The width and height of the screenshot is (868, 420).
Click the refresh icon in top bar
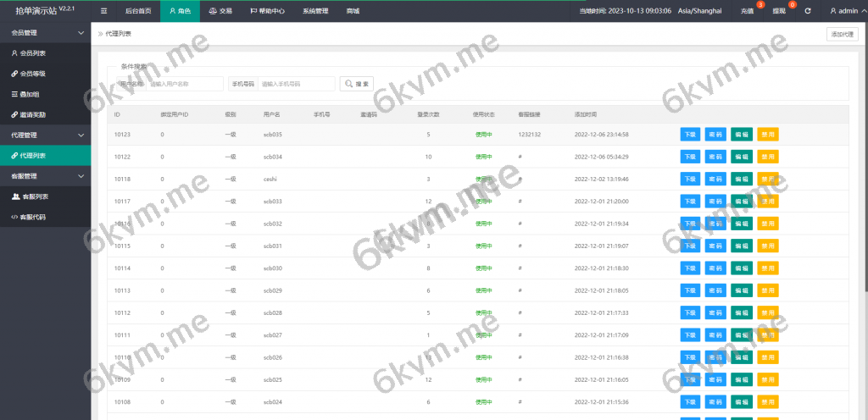[x=808, y=11]
